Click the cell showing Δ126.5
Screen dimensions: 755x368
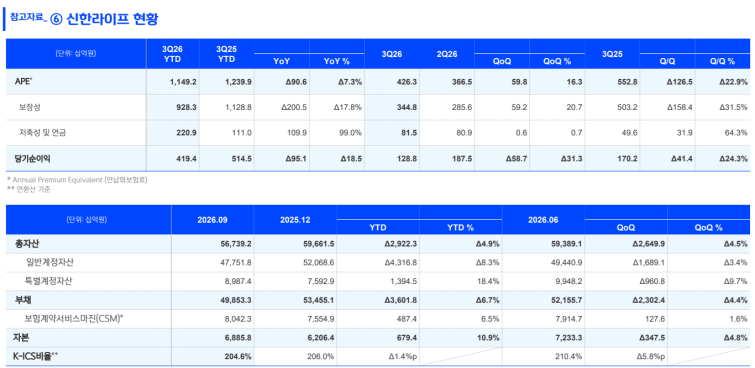point(680,82)
